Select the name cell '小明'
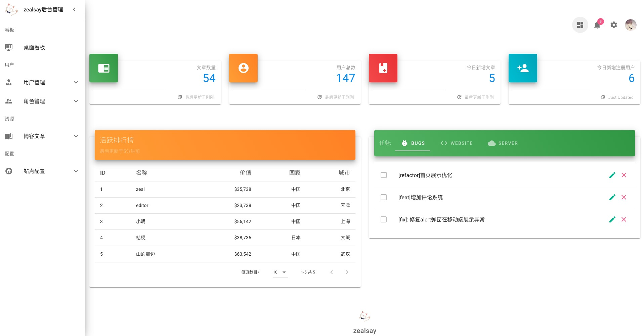The image size is (644, 336). 141,221
